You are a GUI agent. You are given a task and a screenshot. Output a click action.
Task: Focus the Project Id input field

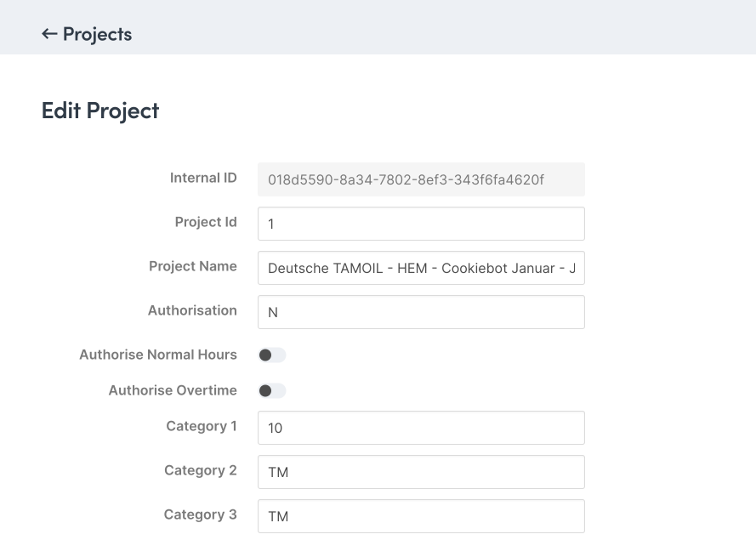421,224
